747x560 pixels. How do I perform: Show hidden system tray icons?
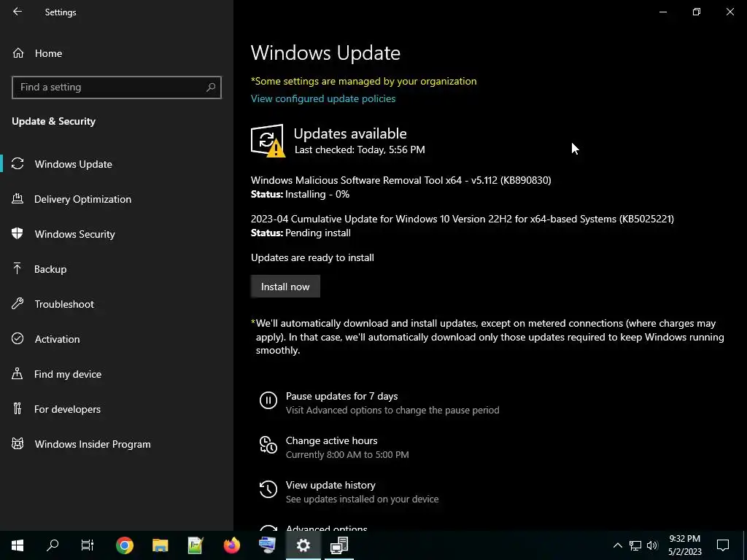617,545
